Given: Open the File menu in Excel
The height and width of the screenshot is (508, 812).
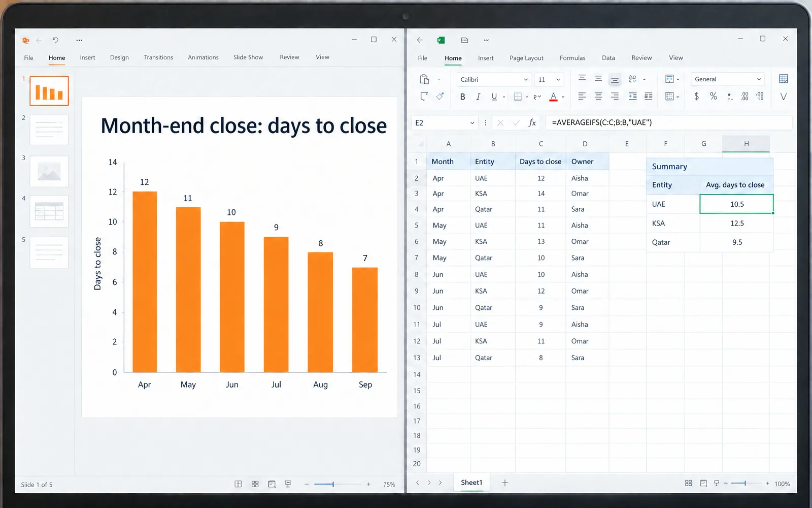Looking at the screenshot, I should [x=423, y=58].
